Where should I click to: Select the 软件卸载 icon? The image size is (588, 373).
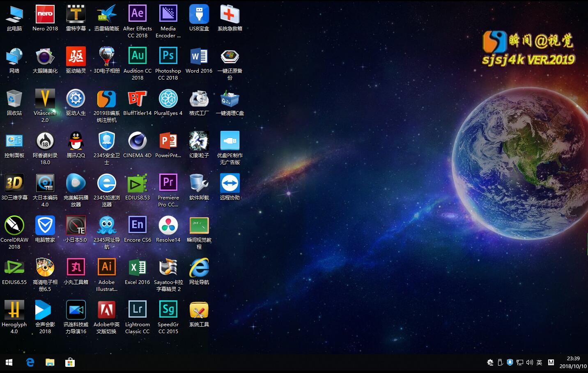tap(199, 183)
